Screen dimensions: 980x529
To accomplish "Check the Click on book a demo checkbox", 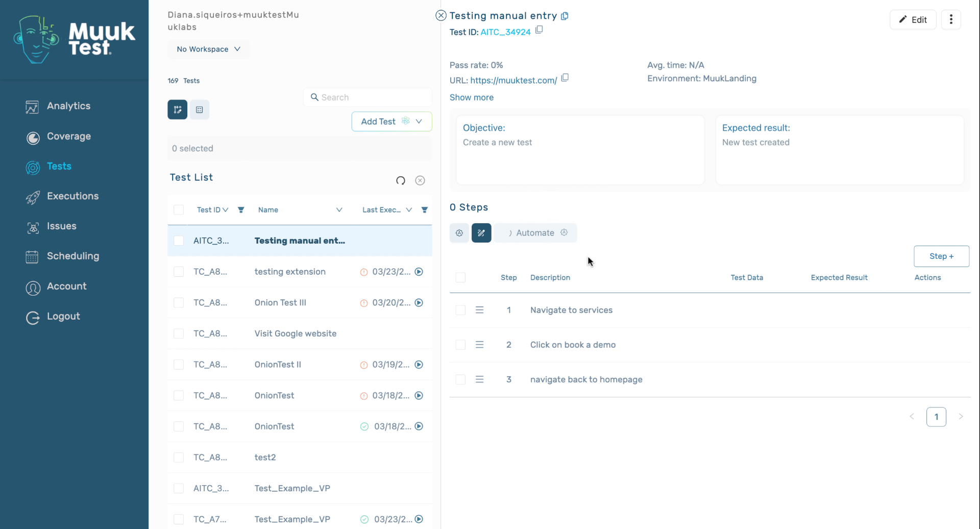I will (460, 345).
